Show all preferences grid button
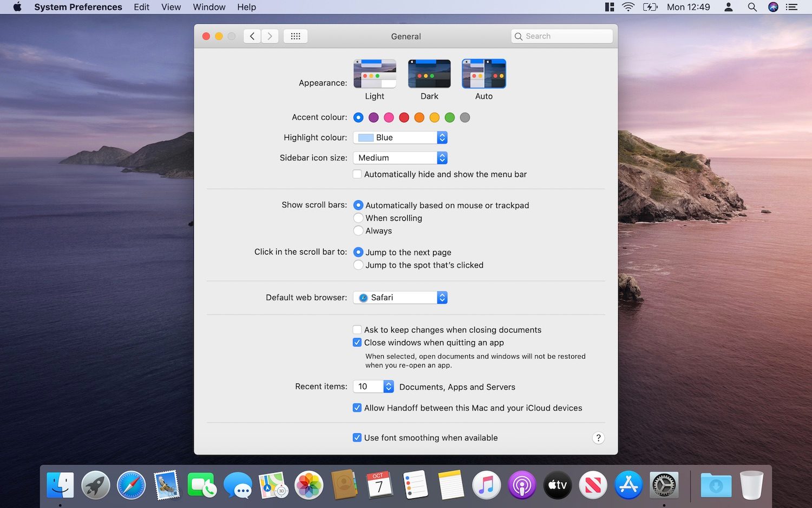 pyautogui.click(x=296, y=36)
